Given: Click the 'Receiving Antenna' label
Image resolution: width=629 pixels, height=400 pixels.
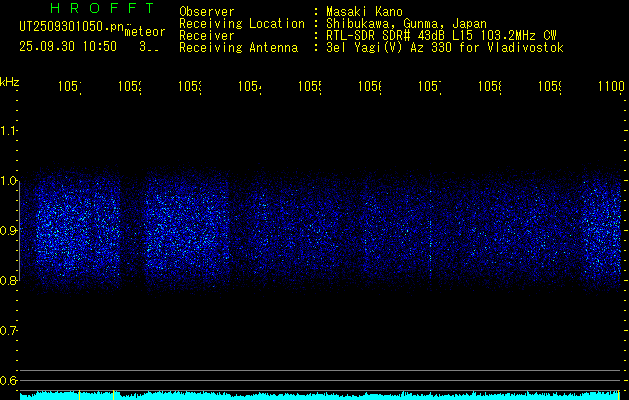Looking at the screenshot, I should pyautogui.click(x=238, y=48).
